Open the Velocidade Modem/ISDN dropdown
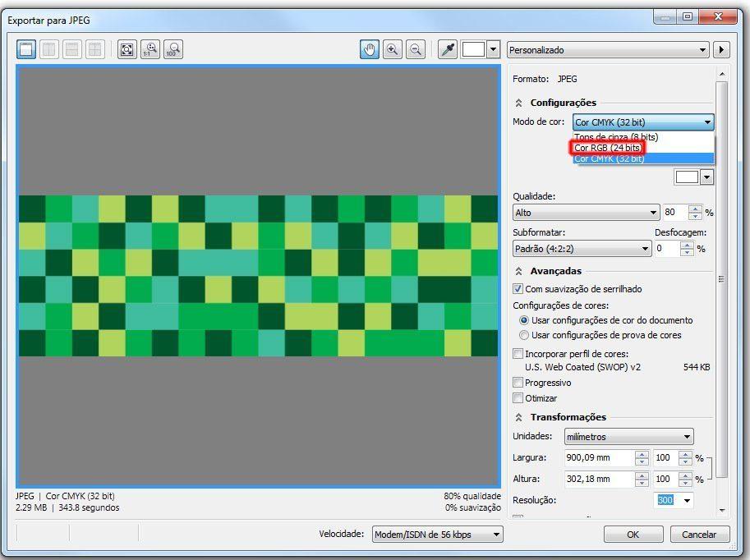Image resolution: width=750 pixels, height=560 pixels. pyautogui.click(x=438, y=535)
